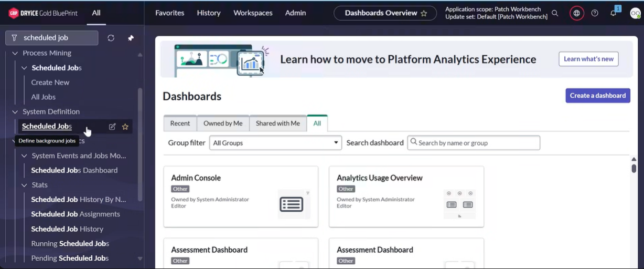Collapse System Events and Jobs Mo... group
Image resolution: width=644 pixels, height=269 pixels.
tap(24, 156)
